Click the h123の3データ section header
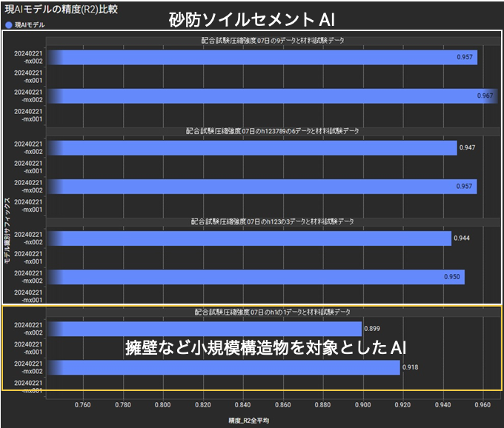This screenshot has width=504, height=428. (271, 221)
